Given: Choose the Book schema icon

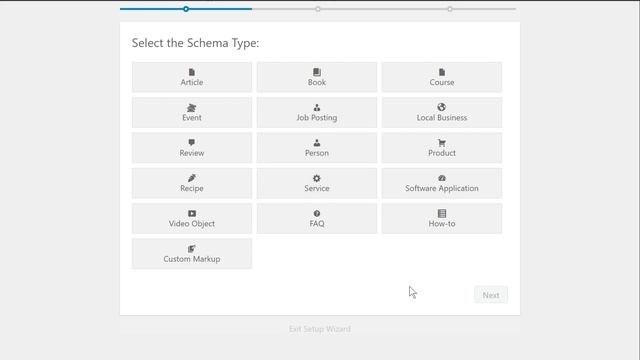Looking at the screenshot, I should tap(317, 72).
